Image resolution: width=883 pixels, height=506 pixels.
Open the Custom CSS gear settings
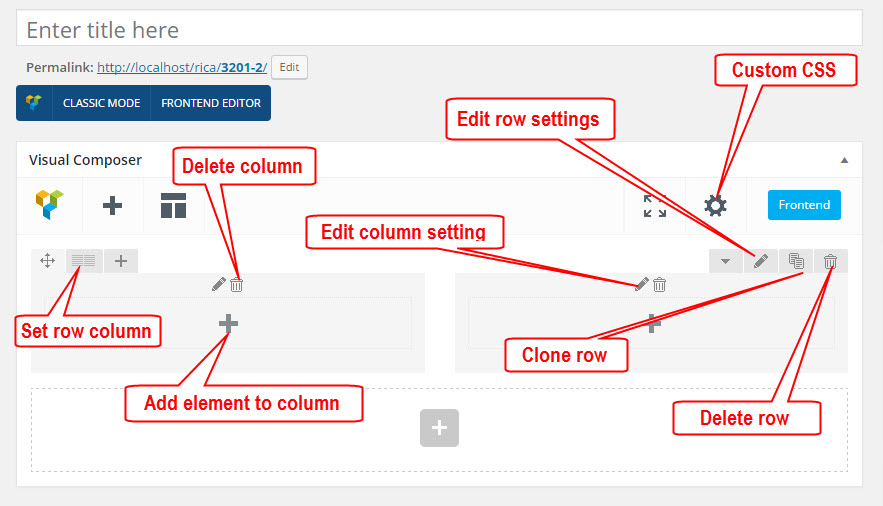coord(715,205)
